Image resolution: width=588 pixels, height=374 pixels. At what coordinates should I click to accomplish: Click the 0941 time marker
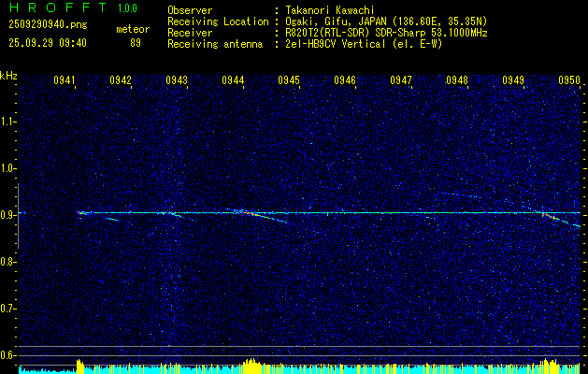tap(65, 79)
